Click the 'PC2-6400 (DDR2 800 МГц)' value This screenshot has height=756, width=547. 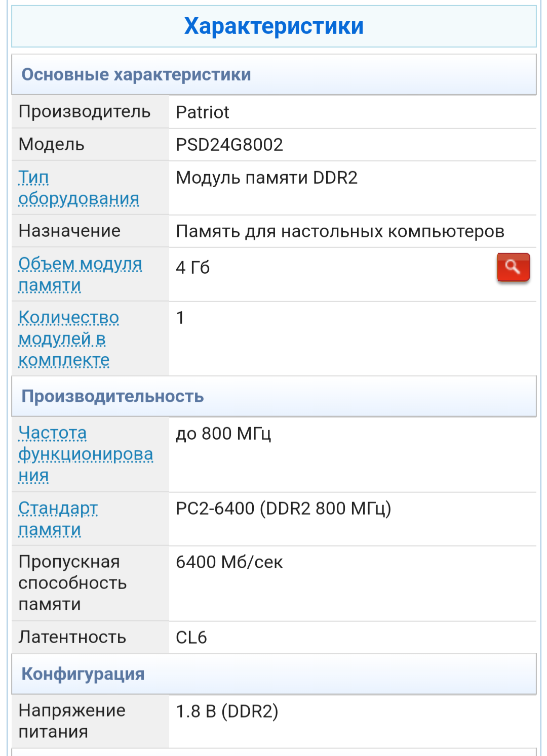tap(283, 509)
